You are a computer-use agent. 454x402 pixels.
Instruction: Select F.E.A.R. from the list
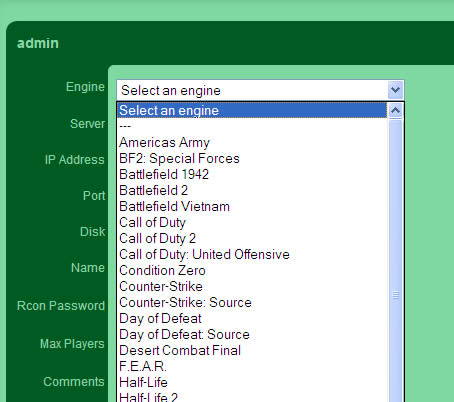pyautogui.click(x=252, y=366)
